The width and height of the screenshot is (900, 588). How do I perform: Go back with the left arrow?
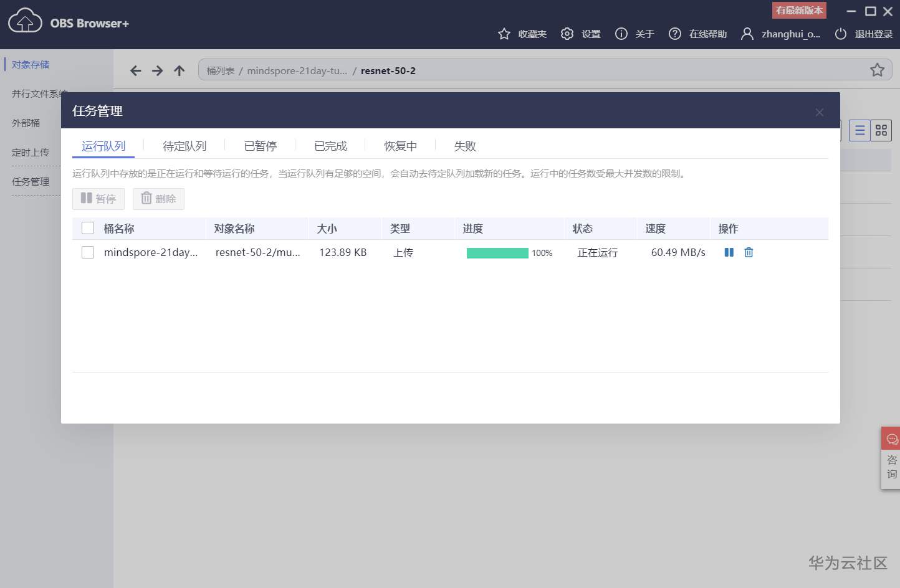135,70
